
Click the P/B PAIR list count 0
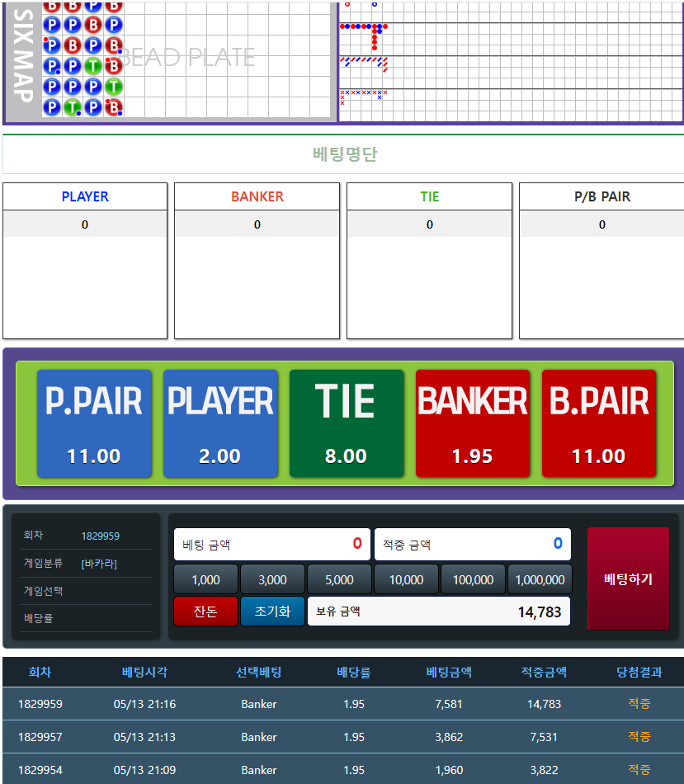[602, 224]
